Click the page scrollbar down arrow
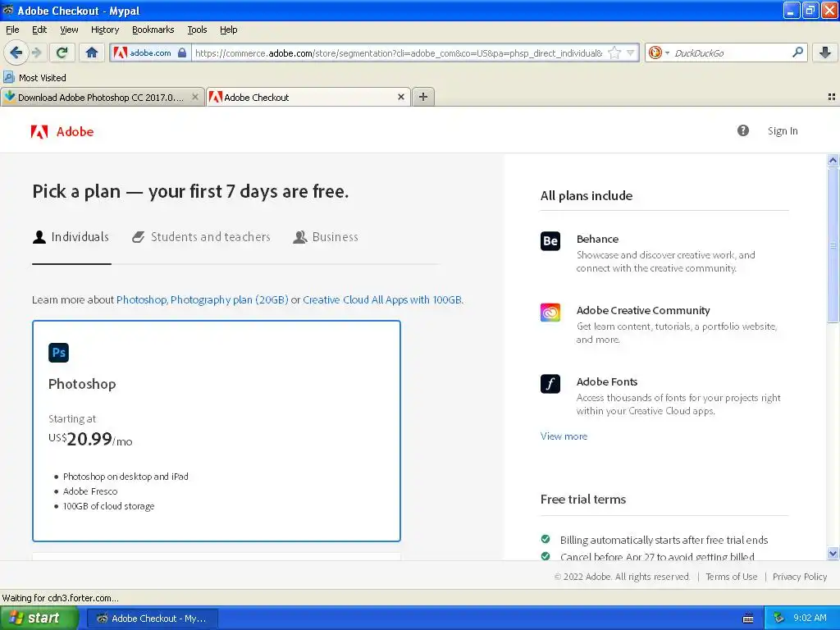This screenshot has height=630, width=840. (x=833, y=554)
